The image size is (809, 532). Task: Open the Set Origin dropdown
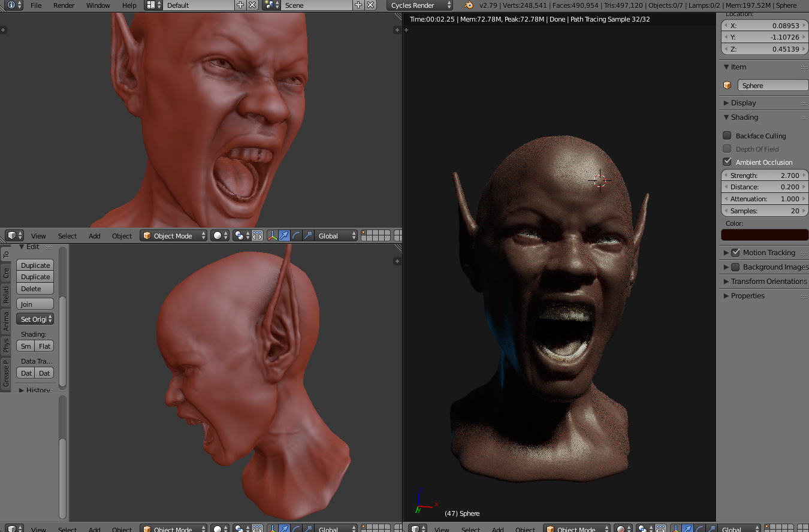pyautogui.click(x=35, y=319)
